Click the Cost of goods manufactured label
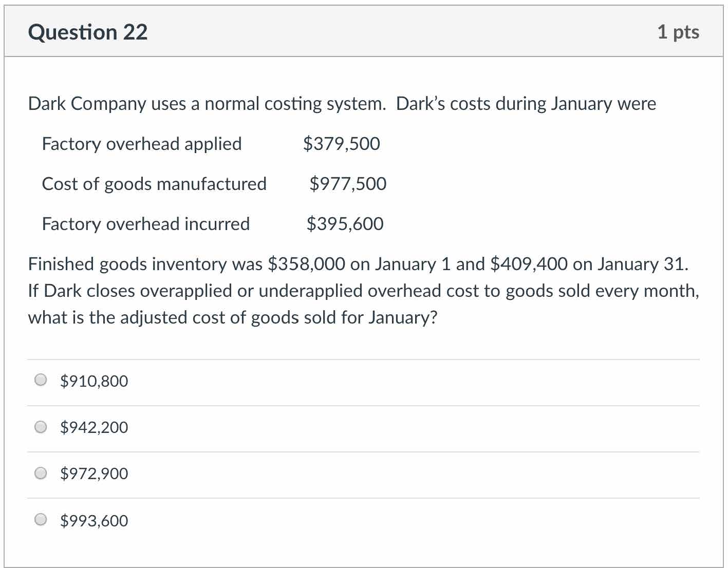Screen dimensions: 728x568 154,184
